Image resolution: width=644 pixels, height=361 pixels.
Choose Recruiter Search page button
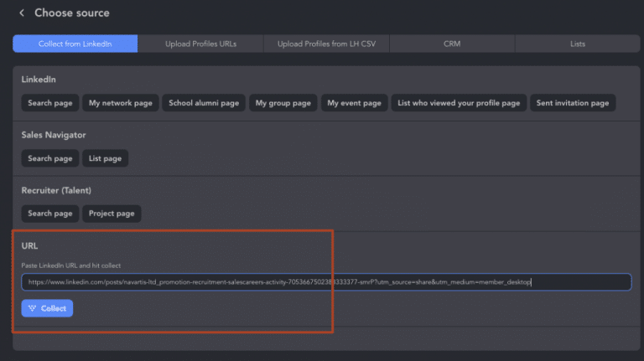[x=50, y=214]
